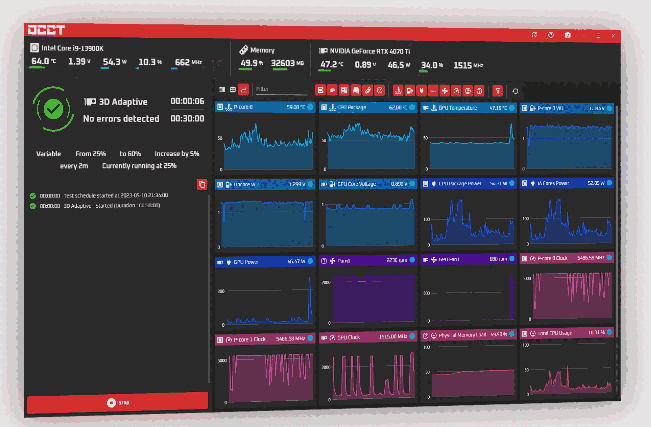The height and width of the screenshot is (427, 651).
Task: Click the CPU usage value 10.3 %
Action: click(x=150, y=62)
